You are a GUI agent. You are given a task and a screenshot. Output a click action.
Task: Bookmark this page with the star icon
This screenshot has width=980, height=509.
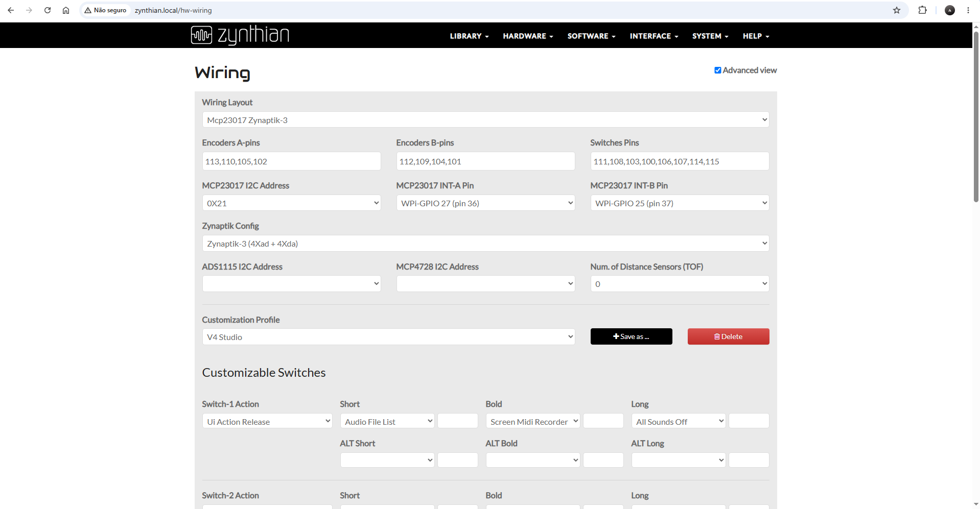[897, 10]
